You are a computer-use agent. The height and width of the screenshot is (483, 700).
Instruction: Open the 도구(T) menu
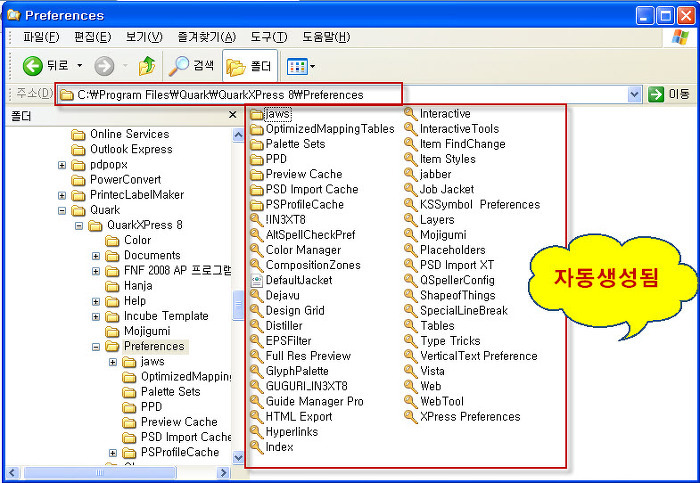click(269, 37)
